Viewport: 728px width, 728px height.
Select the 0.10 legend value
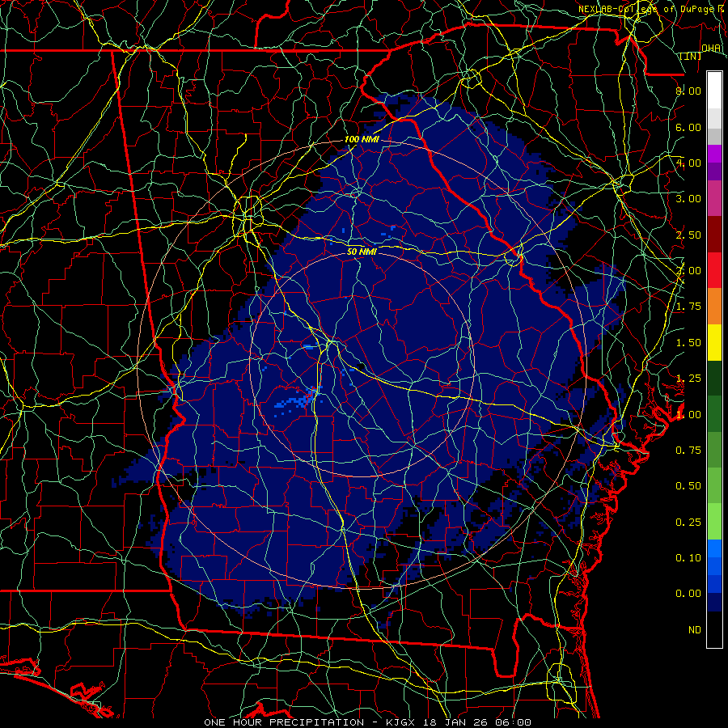point(688,558)
